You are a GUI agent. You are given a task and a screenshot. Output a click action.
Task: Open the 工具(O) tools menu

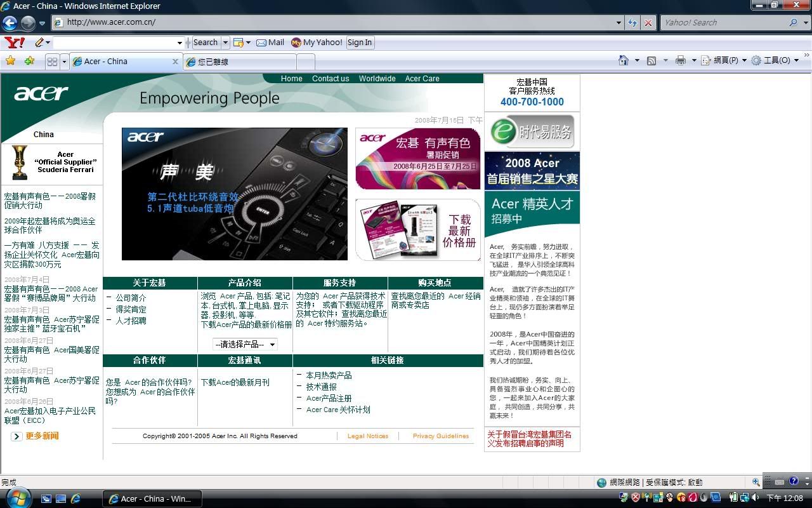point(774,60)
